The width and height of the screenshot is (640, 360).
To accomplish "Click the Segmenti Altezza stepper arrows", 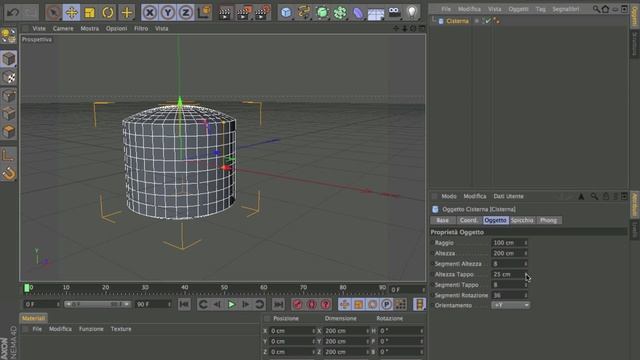I will point(526,264).
